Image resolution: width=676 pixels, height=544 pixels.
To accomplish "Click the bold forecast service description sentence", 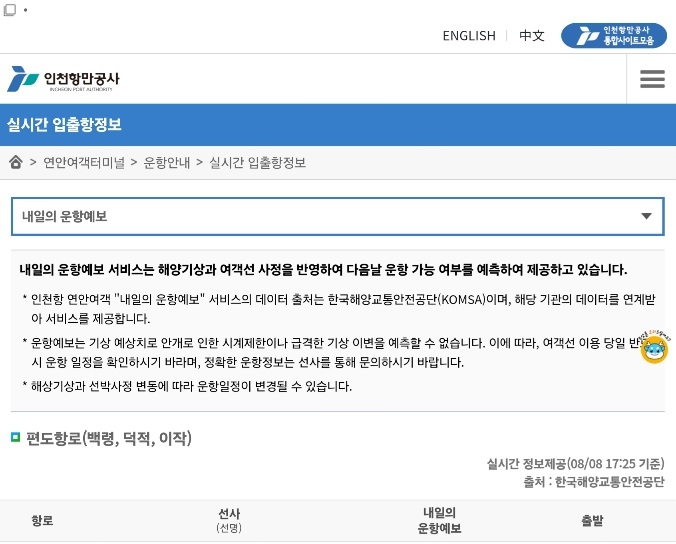I will [x=323, y=270].
